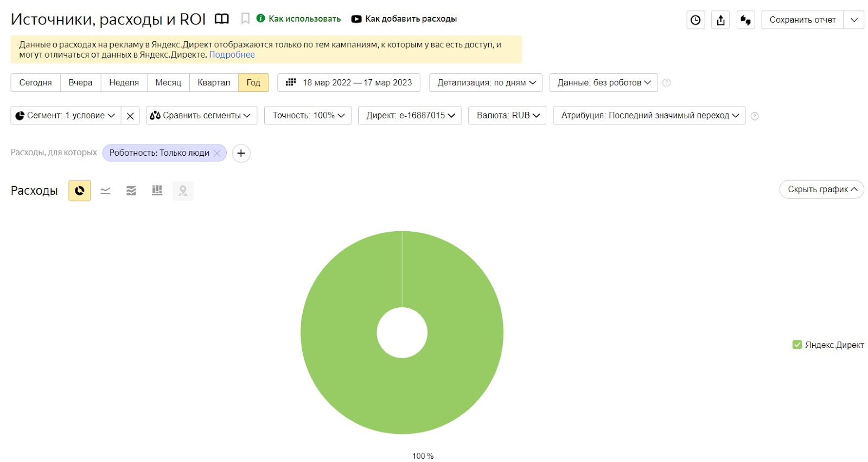Bookmark this report with the flag icon
Screen dimensions: 868x462
click(245, 19)
